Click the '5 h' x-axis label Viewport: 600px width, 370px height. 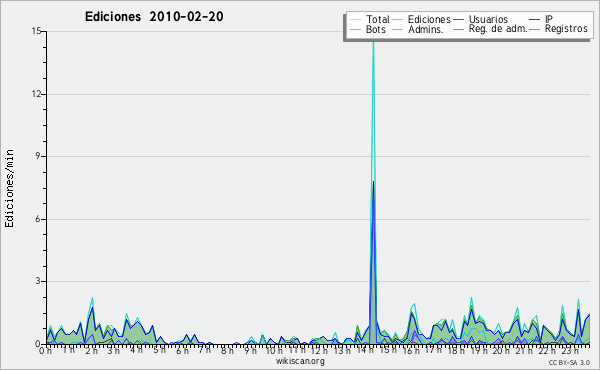pyautogui.click(x=159, y=350)
